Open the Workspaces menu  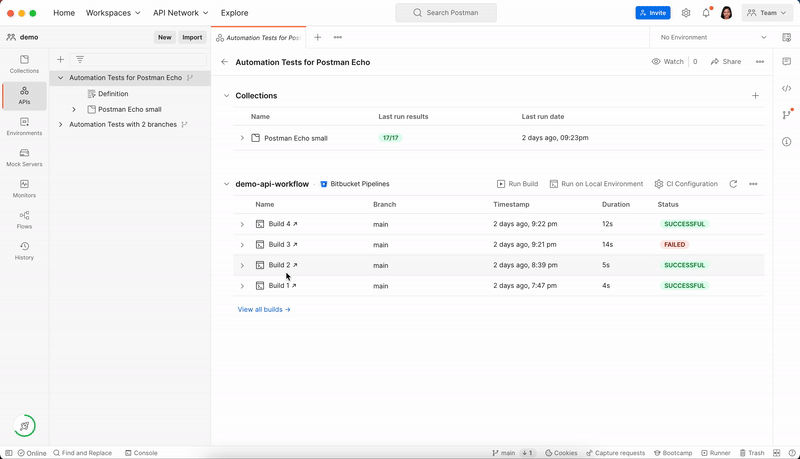coord(113,13)
